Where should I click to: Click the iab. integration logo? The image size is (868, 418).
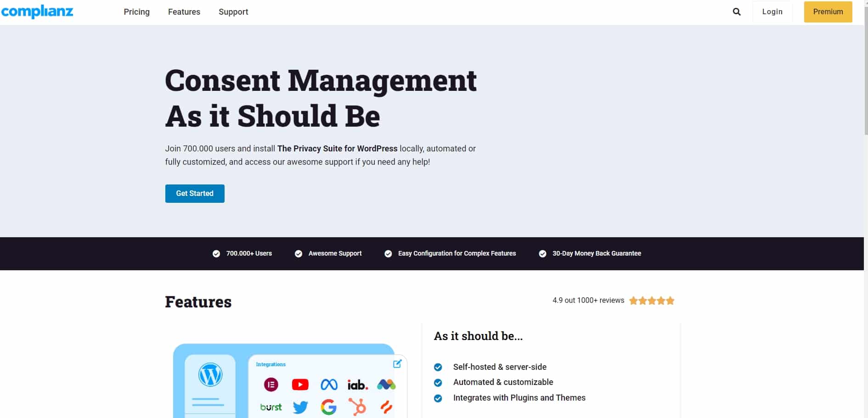pos(358,385)
